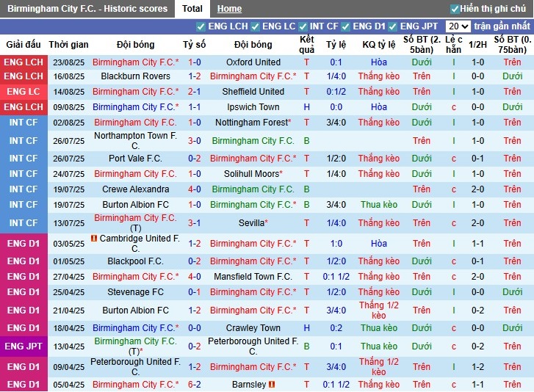Image resolution: width=534 pixels, height=392 pixels.
Task: Click the 1-1 score versus Ipswich Town
Action: click(195, 107)
